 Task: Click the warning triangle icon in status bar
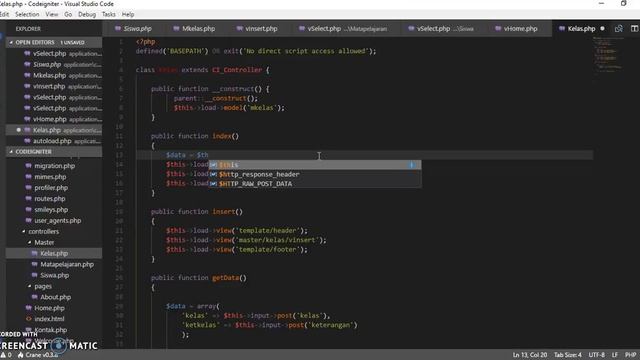click(3, 355)
